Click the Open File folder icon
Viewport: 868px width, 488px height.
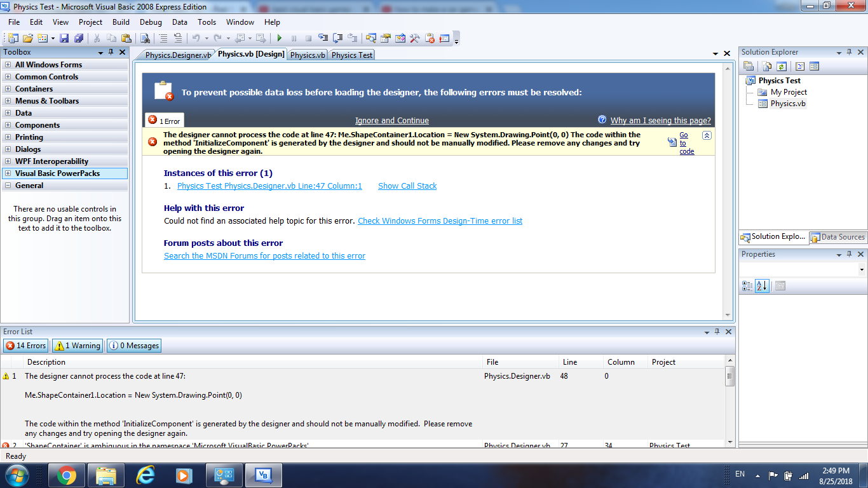pos(28,38)
